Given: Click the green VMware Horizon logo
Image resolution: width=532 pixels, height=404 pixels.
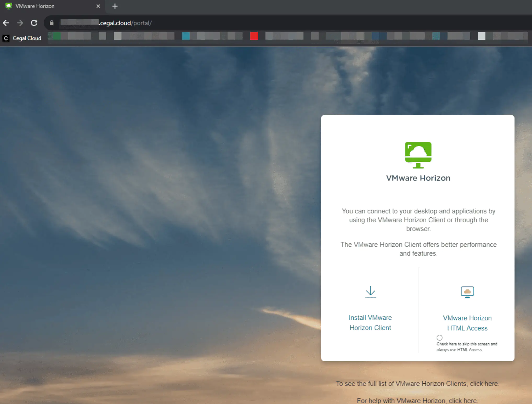Looking at the screenshot, I should pyautogui.click(x=418, y=155).
